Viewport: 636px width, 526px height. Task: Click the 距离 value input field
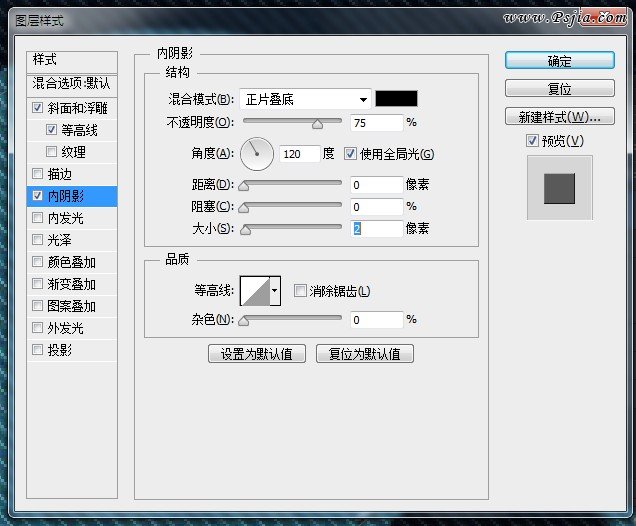[x=377, y=185]
